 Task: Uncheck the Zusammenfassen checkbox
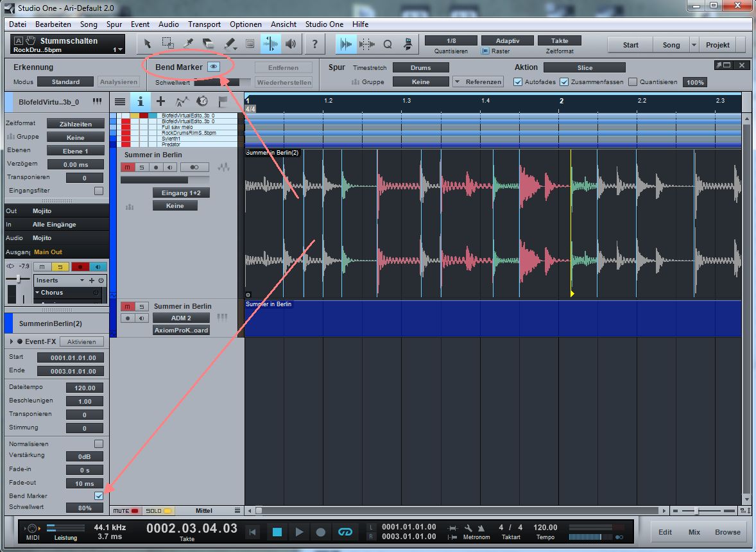[x=564, y=82]
